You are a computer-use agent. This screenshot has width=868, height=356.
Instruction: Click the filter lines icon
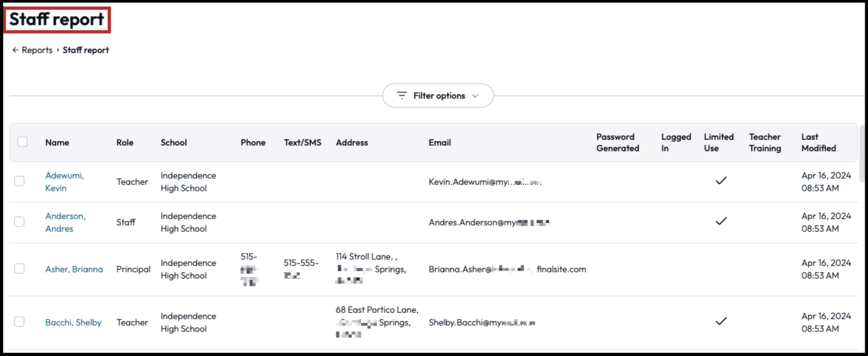pyautogui.click(x=402, y=96)
